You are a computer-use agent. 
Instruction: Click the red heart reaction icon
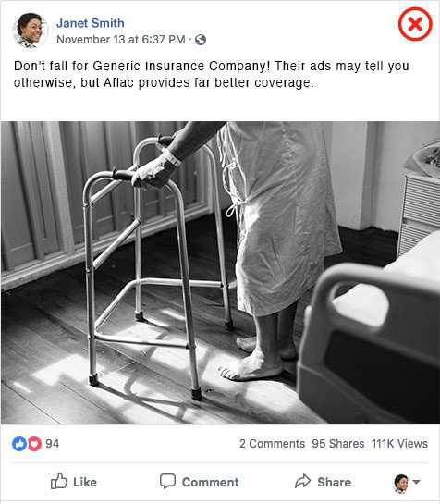pos(34,444)
